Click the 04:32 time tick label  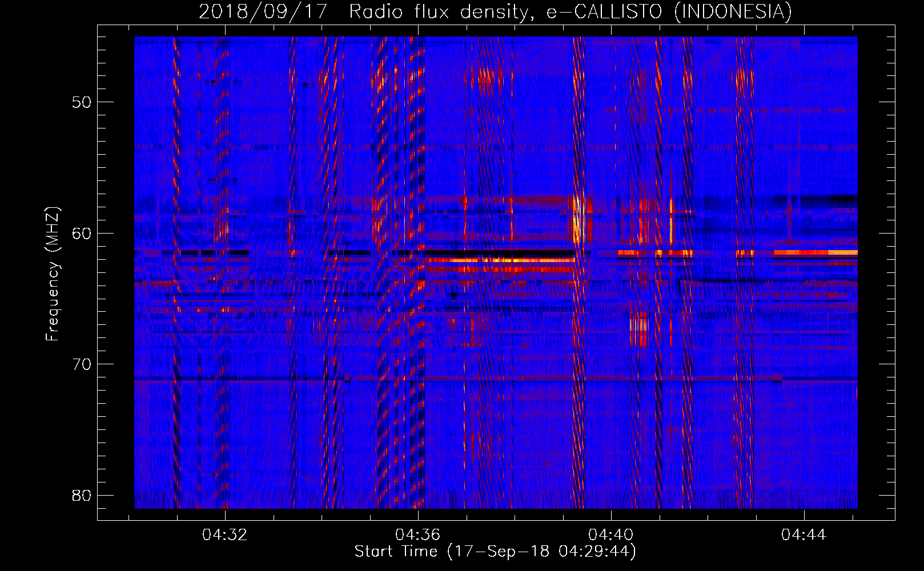[225, 535]
